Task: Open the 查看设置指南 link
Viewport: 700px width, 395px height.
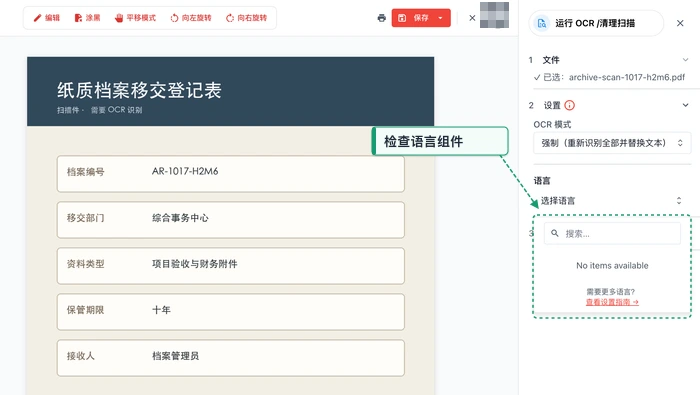Action: click(x=612, y=302)
